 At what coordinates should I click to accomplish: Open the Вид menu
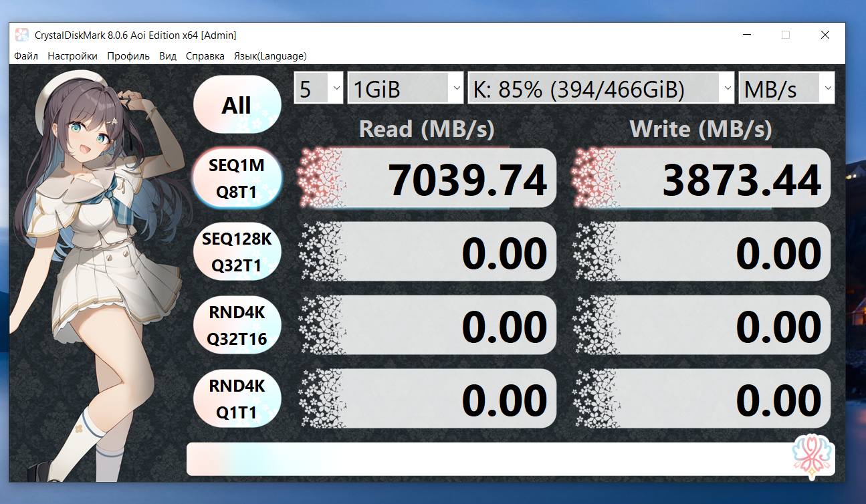[x=168, y=56]
